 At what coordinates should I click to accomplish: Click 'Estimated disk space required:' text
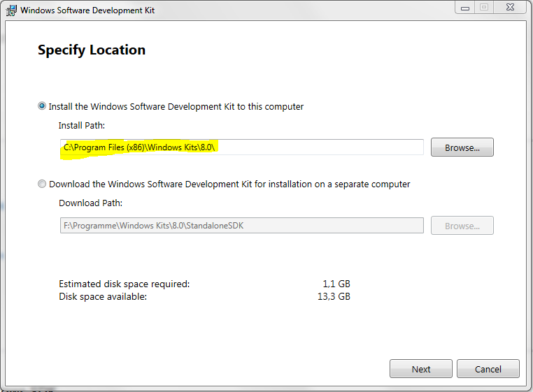pyautogui.click(x=125, y=284)
